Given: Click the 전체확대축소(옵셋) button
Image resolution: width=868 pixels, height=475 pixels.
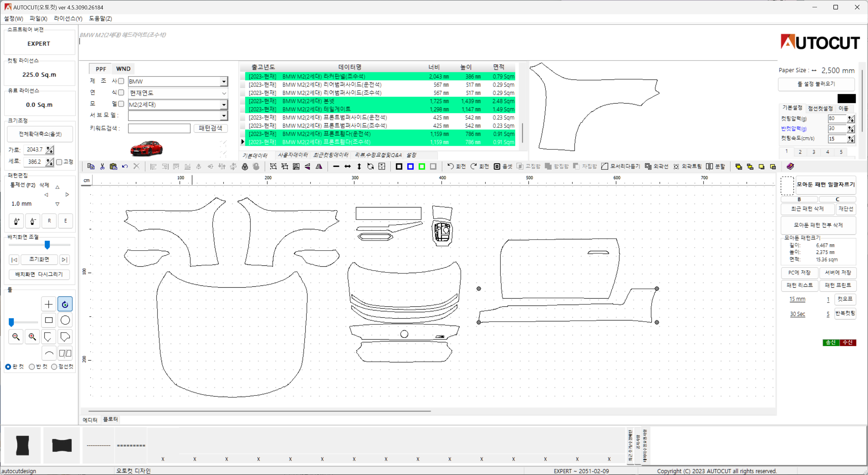Looking at the screenshot, I should click(x=40, y=134).
